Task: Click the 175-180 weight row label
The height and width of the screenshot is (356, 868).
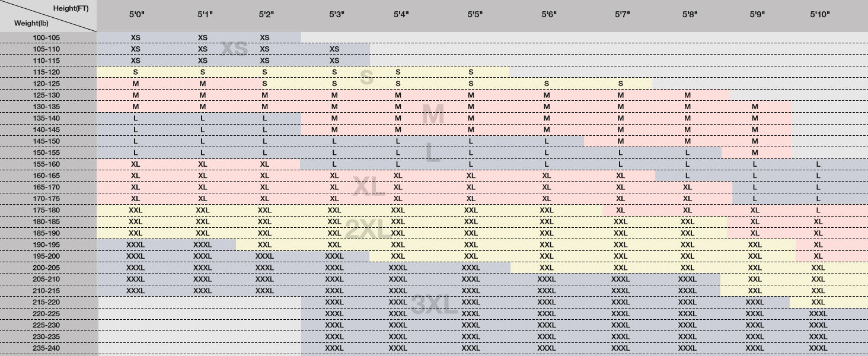Action: pyautogui.click(x=47, y=210)
